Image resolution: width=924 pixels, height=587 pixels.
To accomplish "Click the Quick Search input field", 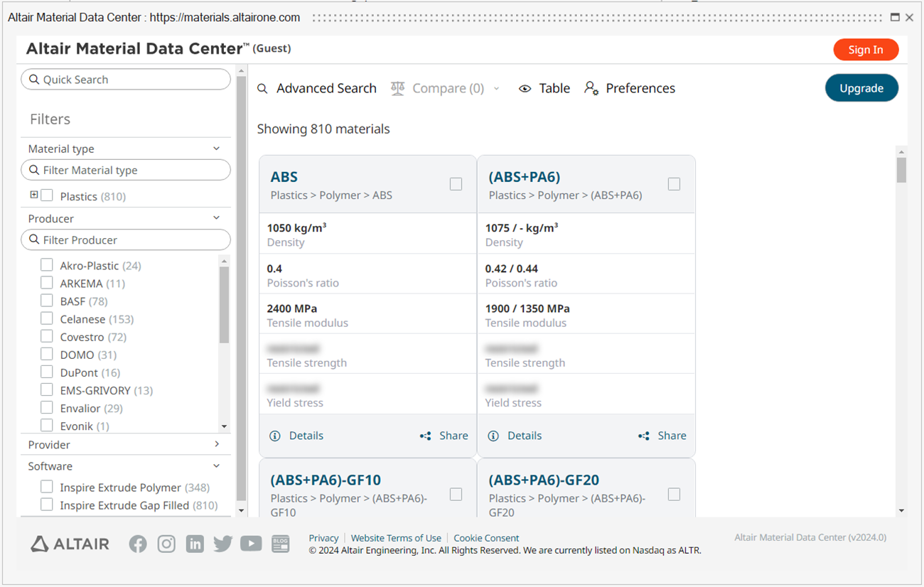I will 126,80.
